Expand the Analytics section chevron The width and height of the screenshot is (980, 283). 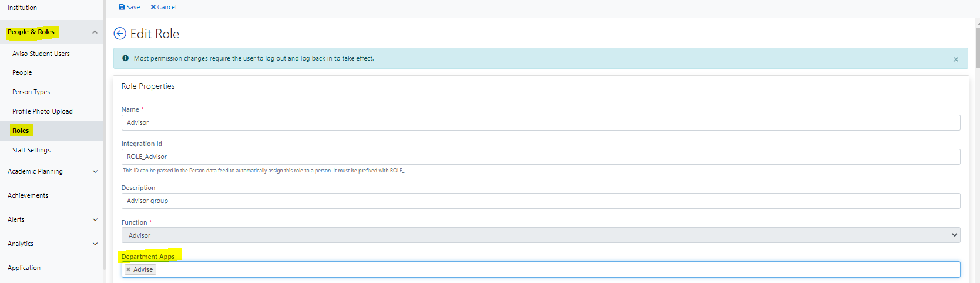coord(95,244)
